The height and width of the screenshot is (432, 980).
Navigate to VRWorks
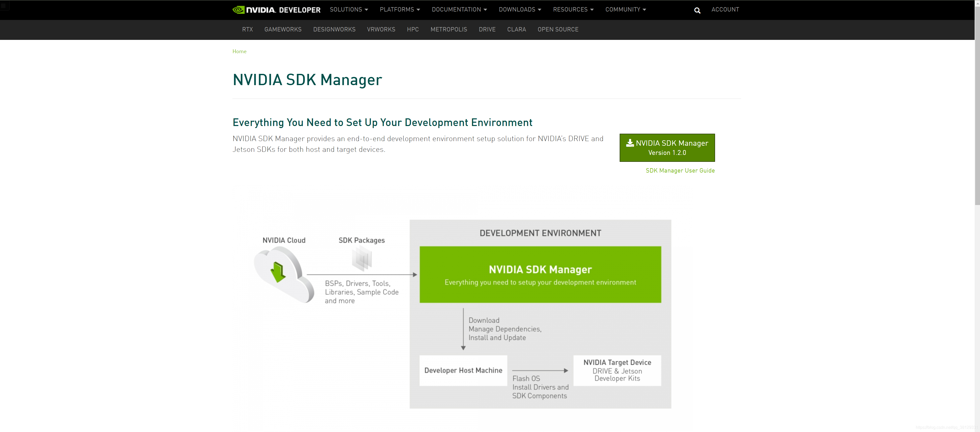click(x=381, y=29)
